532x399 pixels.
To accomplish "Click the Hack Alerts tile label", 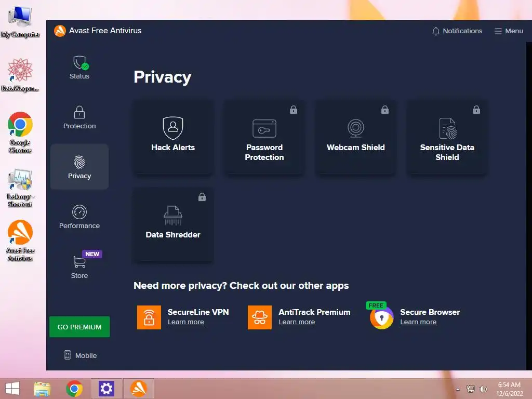I will point(173,148).
